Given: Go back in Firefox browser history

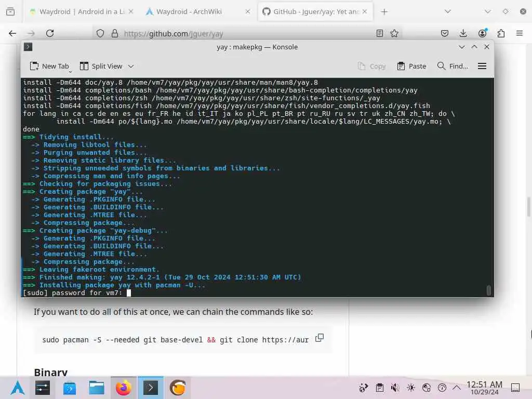Looking at the screenshot, I should point(12,33).
